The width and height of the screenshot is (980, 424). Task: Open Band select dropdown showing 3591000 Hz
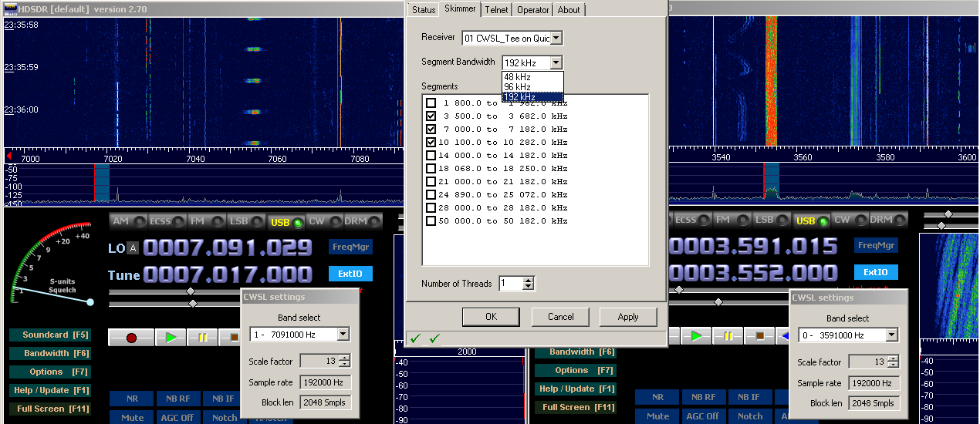tap(892, 335)
